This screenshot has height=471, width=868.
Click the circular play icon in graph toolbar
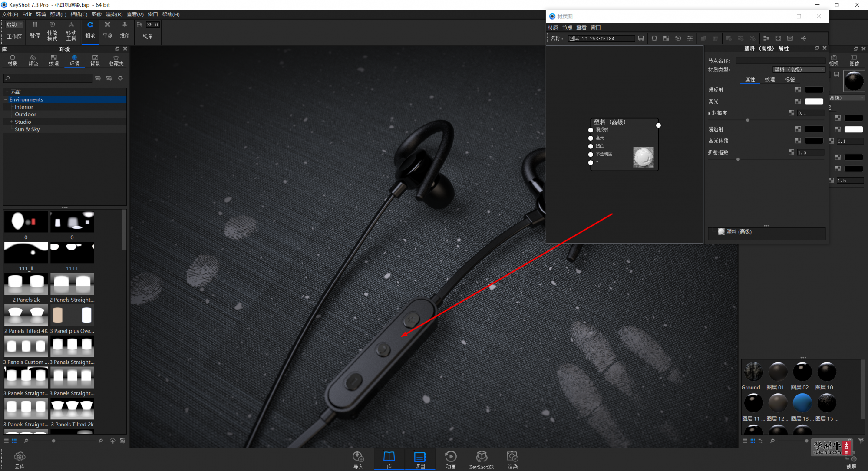point(678,38)
